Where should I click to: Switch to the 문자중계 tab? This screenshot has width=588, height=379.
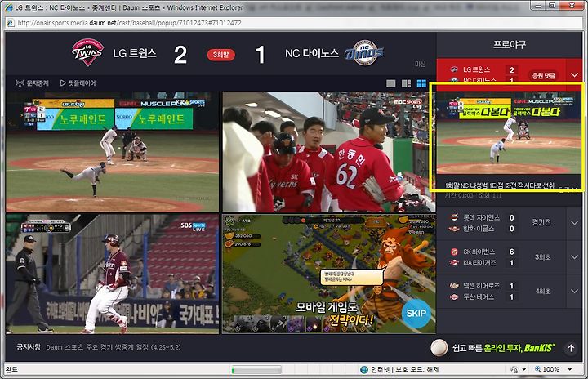click(32, 83)
